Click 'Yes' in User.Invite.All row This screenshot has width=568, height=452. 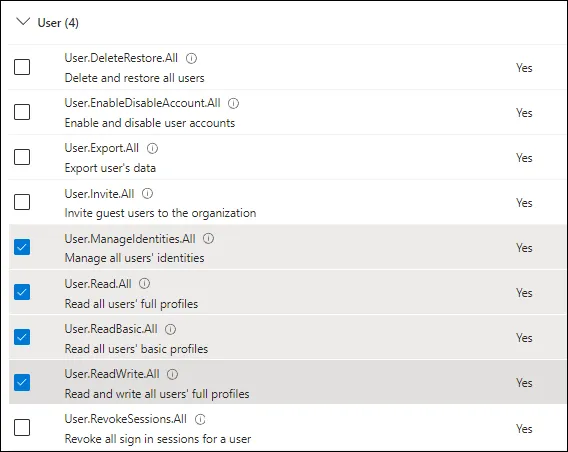(x=524, y=202)
